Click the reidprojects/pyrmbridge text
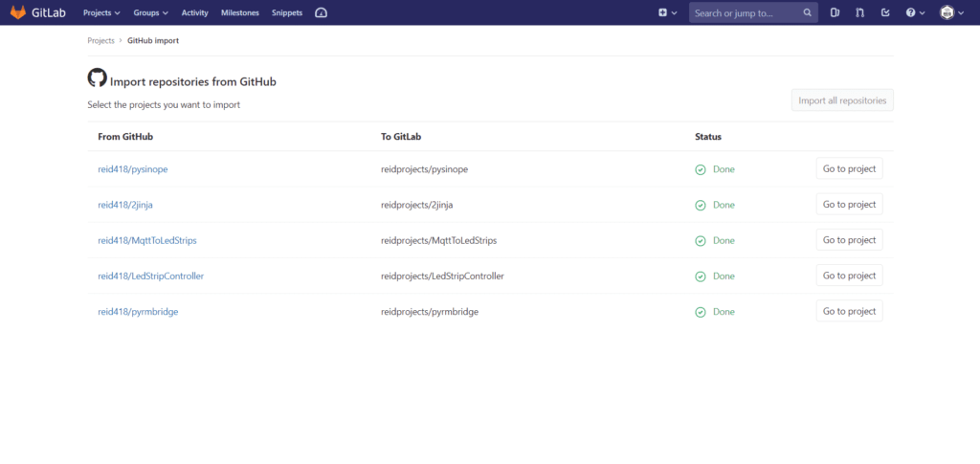This screenshot has height=464, width=980. tap(430, 312)
